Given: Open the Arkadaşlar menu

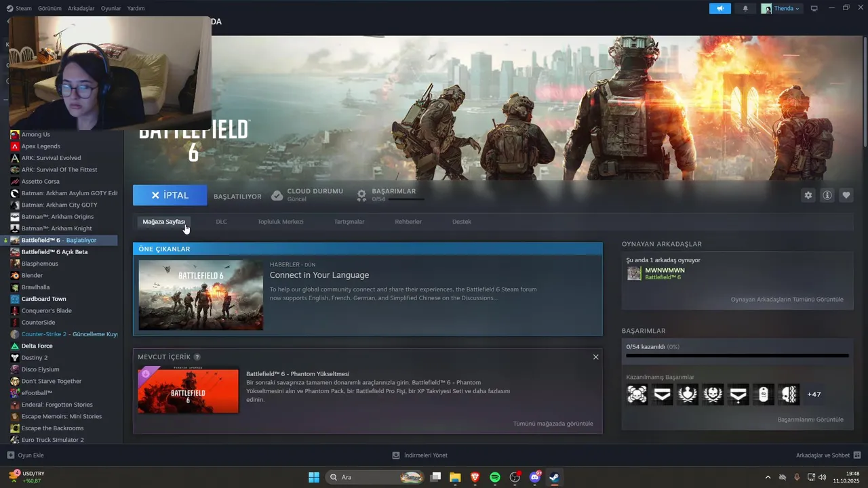Looking at the screenshot, I should coord(81,9).
